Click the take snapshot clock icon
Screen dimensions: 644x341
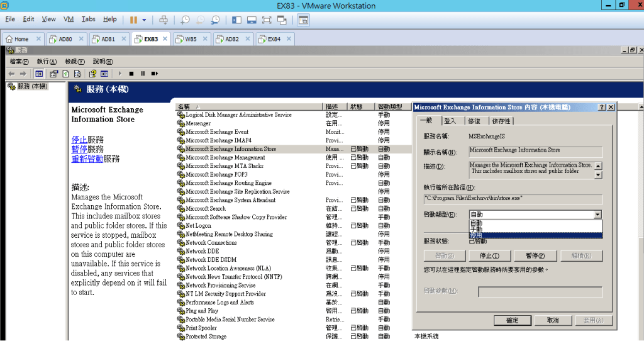(x=185, y=20)
